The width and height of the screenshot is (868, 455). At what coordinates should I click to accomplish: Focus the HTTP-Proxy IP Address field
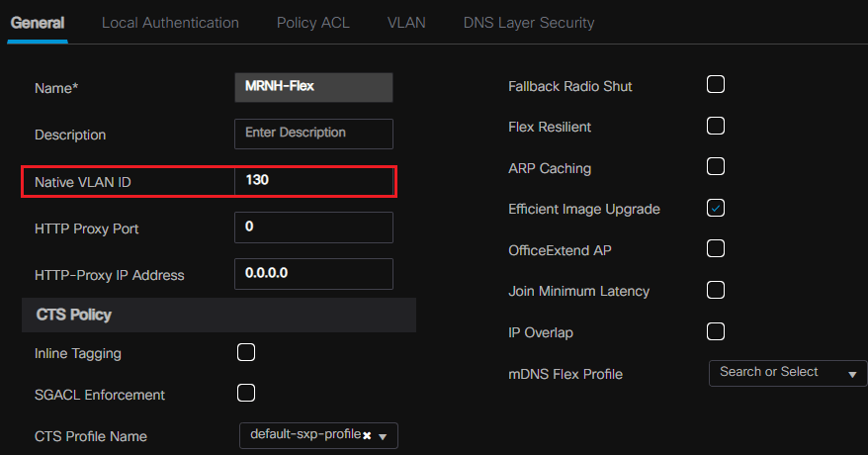[313, 274]
